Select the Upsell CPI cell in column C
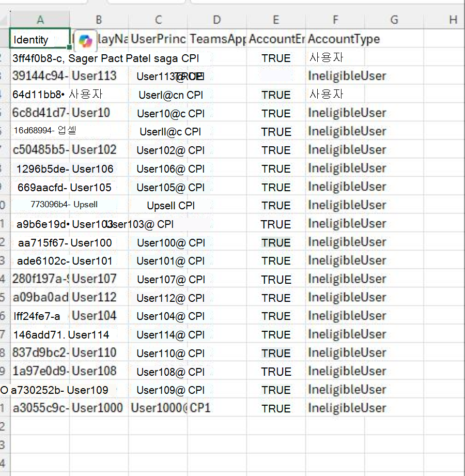Image resolution: width=465 pixels, height=476 pixels. click(x=158, y=206)
